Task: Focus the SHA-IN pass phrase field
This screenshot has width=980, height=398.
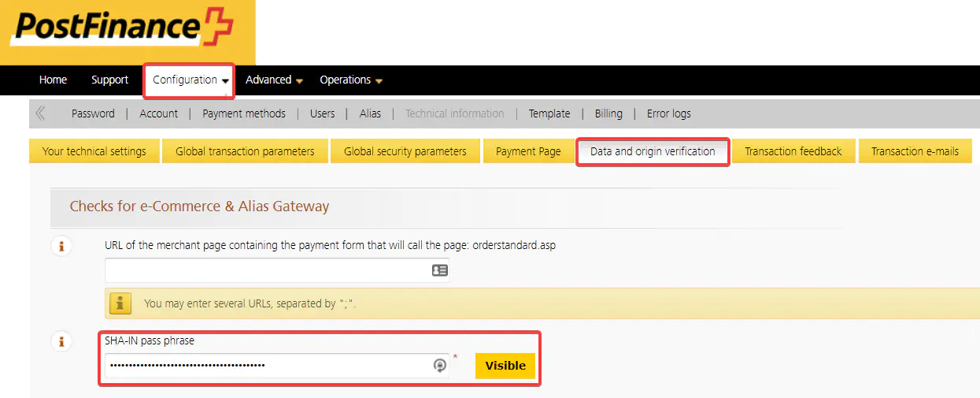Action: 268,366
